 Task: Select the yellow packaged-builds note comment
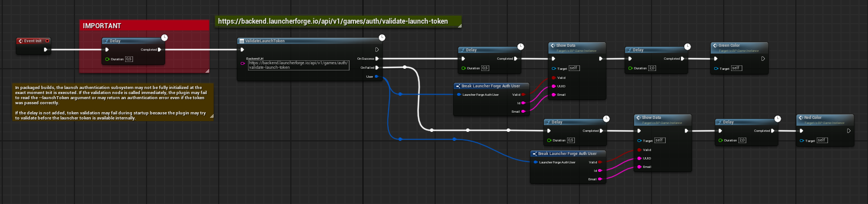pos(113,101)
